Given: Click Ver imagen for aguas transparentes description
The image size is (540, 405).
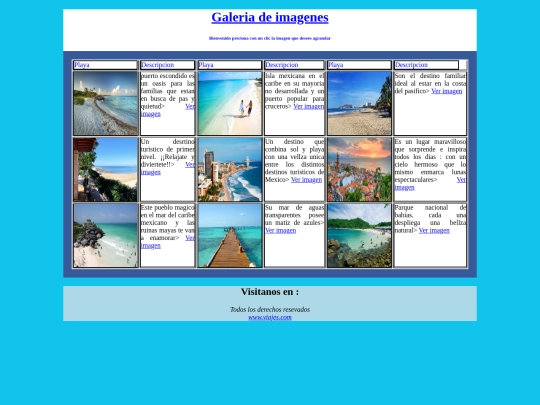Looking at the screenshot, I should pyautogui.click(x=281, y=230).
